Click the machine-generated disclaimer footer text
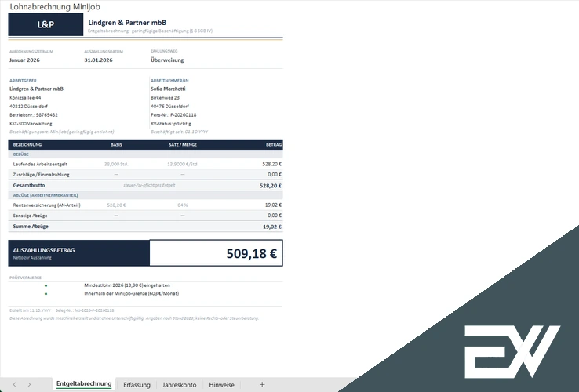The image size is (579, 392). (x=134, y=318)
